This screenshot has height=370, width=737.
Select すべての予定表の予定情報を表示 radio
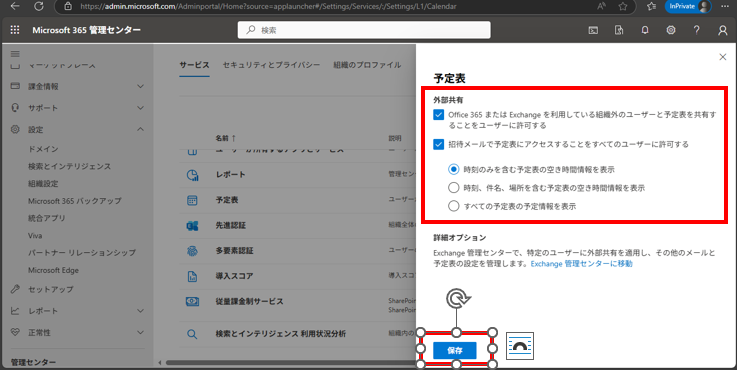point(454,206)
